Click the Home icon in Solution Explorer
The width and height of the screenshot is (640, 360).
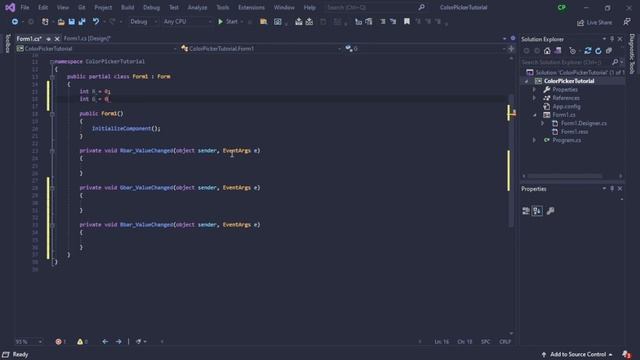tap(547, 51)
